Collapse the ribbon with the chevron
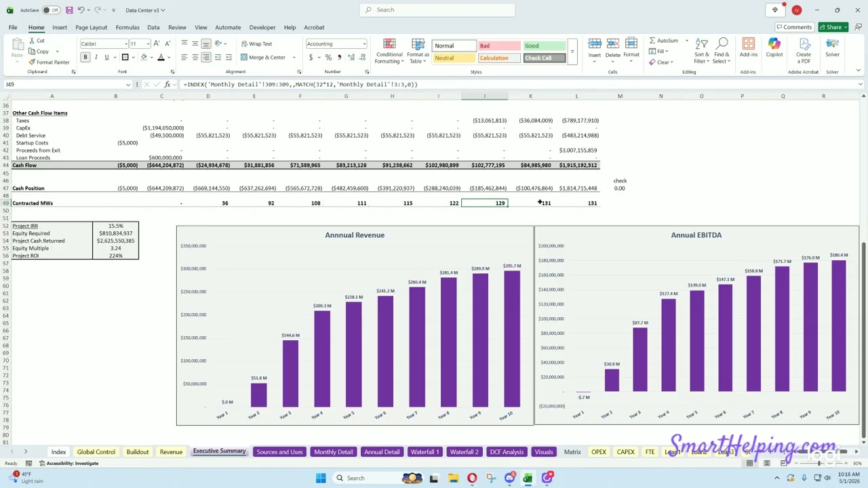The height and width of the screenshot is (488, 868). 859,70
